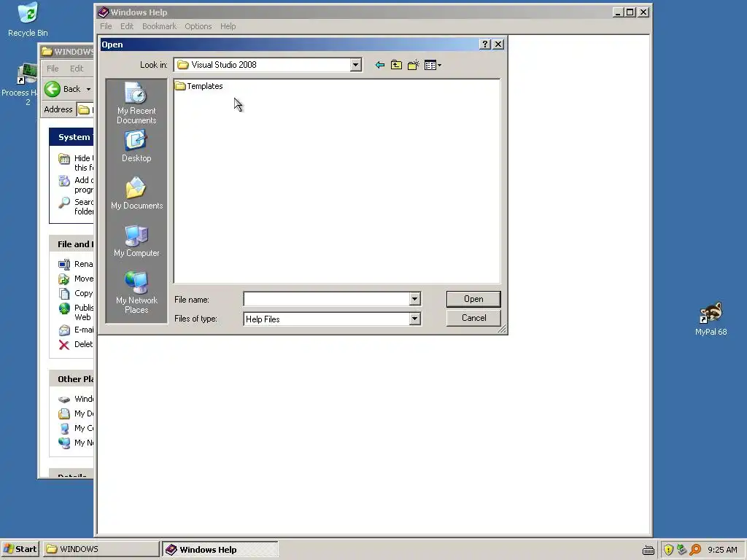The height and width of the screenshot is (560, 747).
Task: Open the File menu in Windows Help
Action: click(106, 26)
